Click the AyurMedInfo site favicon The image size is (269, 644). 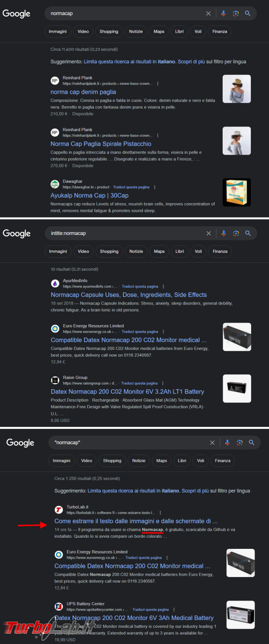click(x=55, y=283)
